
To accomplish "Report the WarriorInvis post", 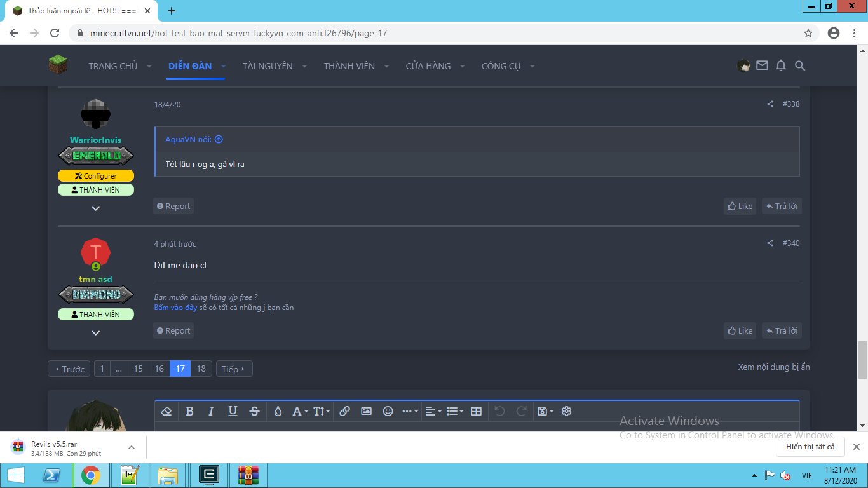I will coord(173,206).
